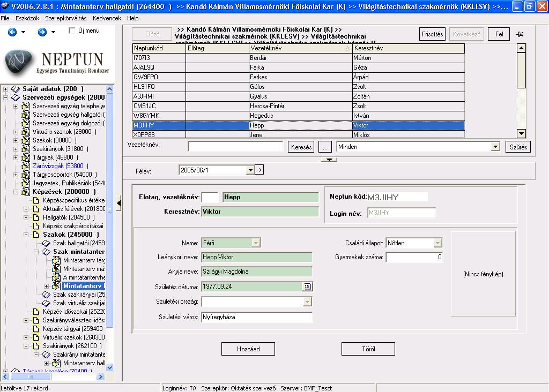Toggle the Új menü checkbox
The width and height of the screenshot is (549, 392).
click(x=72, y=31)
